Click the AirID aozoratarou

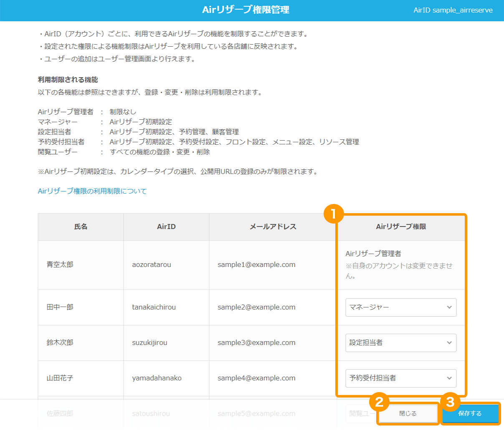pos(152,264)
